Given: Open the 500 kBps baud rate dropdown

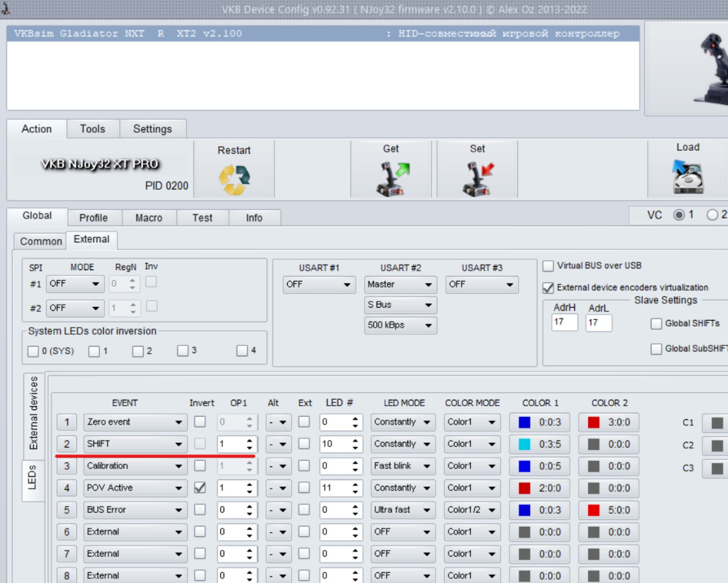Looking at the screenshot, I should click(400, 325).
